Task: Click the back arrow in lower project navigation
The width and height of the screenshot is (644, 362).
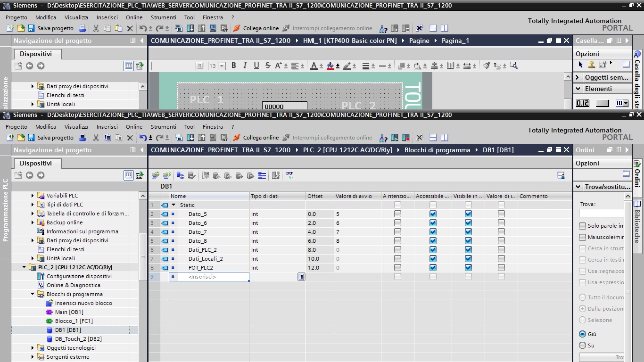Action: 29,175
